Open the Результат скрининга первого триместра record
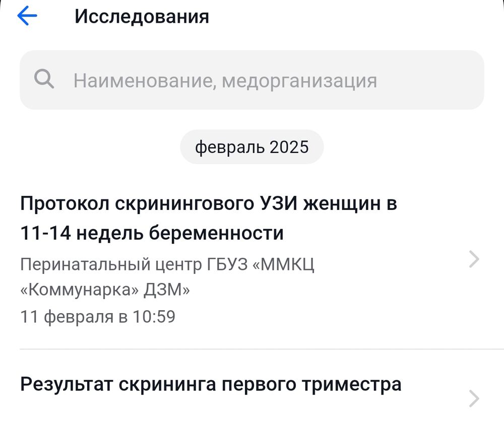This screenshot has height=436, width=504. [x=210, y=385]
